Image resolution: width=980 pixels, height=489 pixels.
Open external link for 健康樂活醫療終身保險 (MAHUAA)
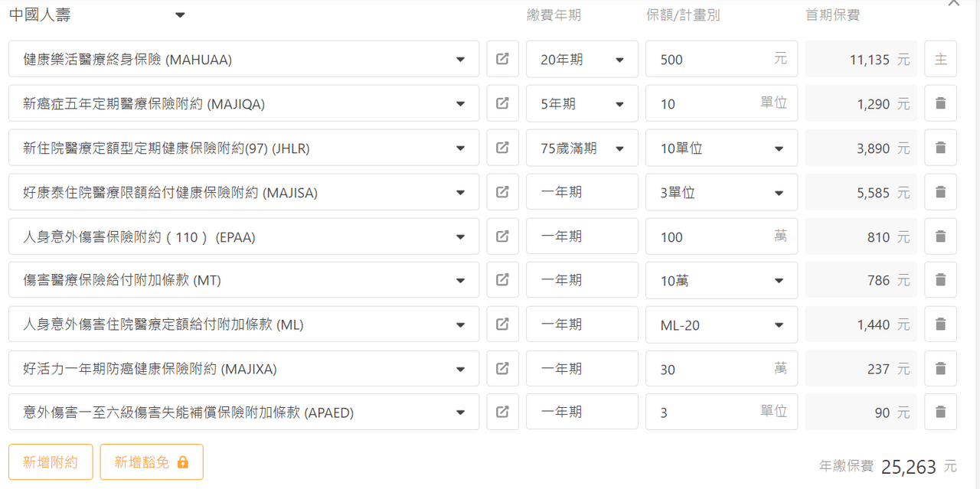[x=502, y=59]
